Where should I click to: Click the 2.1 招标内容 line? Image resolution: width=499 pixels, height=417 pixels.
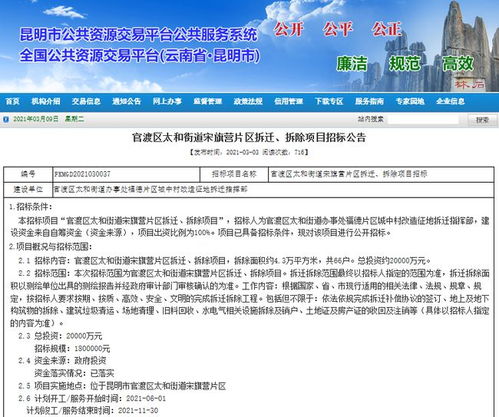pos(225,260)
